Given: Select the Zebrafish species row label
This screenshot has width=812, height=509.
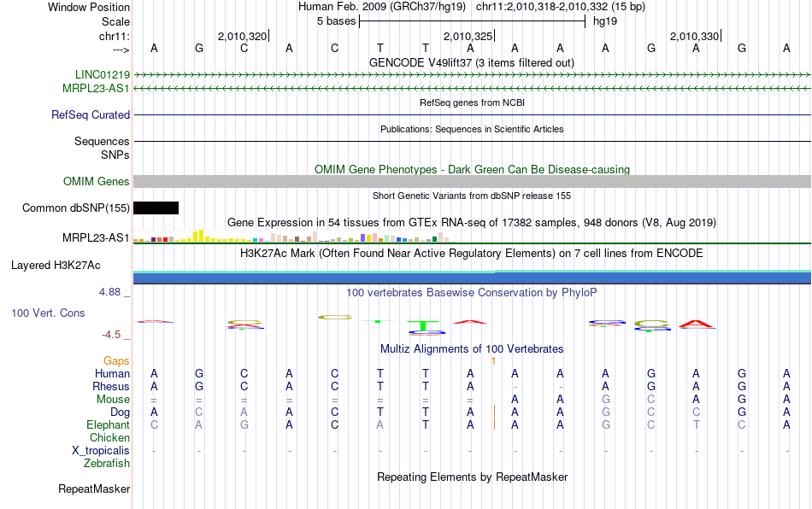Looking at the screenshot, I should click(107, 463).
